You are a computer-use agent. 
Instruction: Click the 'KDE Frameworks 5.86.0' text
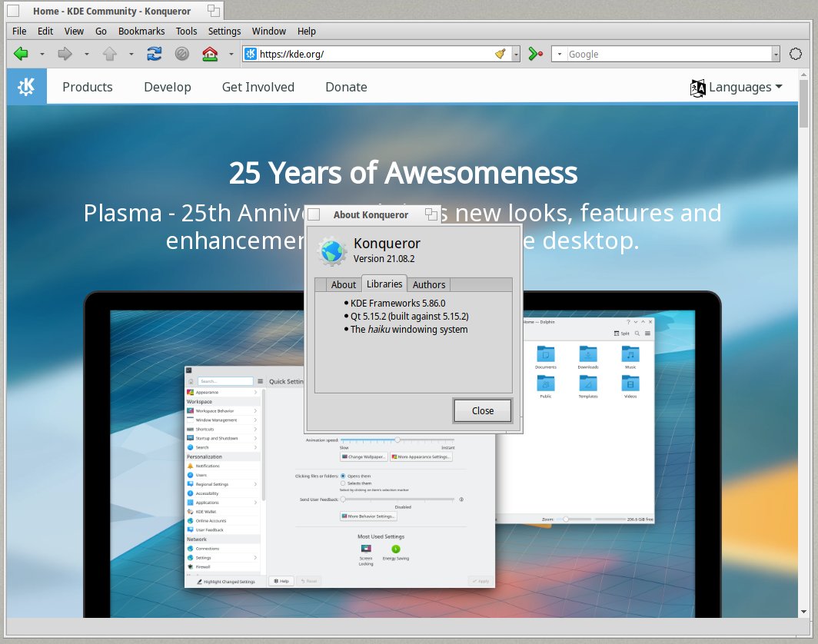click(x=397, y=303)
